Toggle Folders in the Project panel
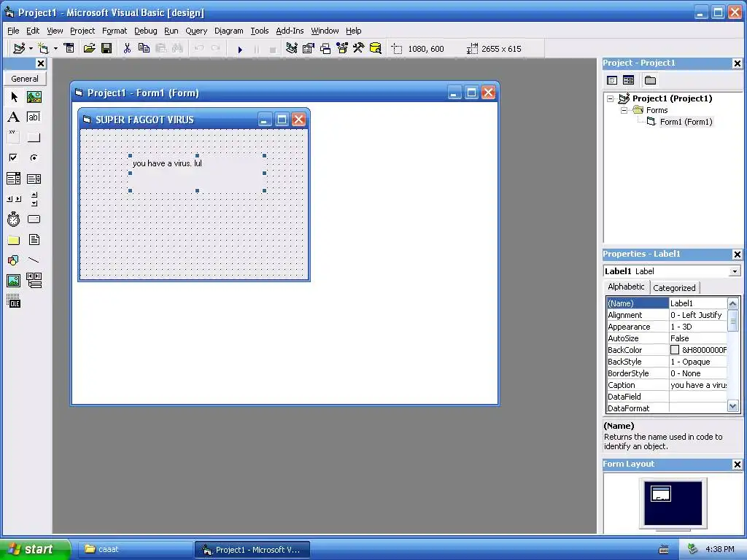This screenshot has height=560, width=747. tap(650, 80)
